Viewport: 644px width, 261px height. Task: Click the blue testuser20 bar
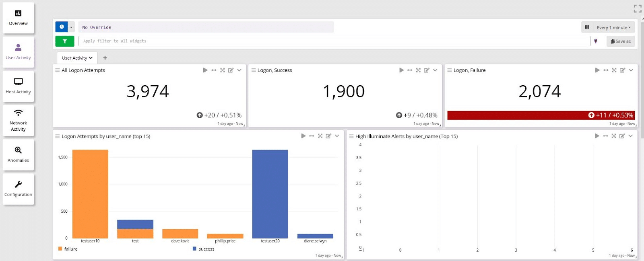tap(270, 194)
